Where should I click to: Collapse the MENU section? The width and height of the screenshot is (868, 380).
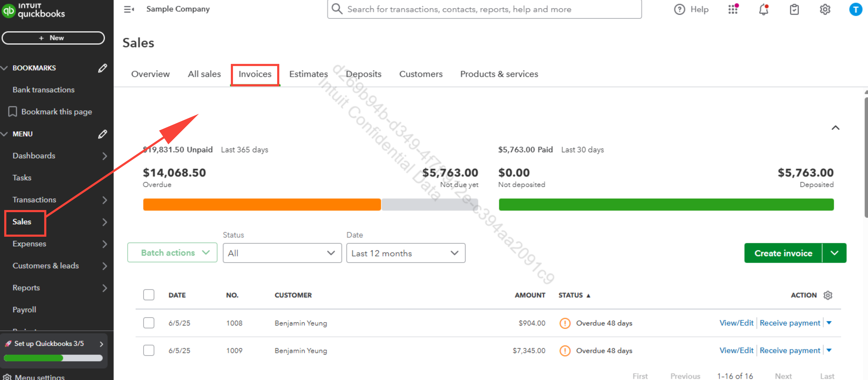pyautogui.click(x=4, y=134)
